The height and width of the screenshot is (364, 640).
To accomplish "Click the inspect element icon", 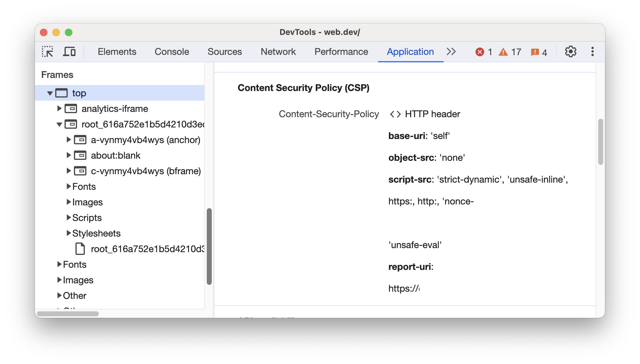I will click(48, 51).
